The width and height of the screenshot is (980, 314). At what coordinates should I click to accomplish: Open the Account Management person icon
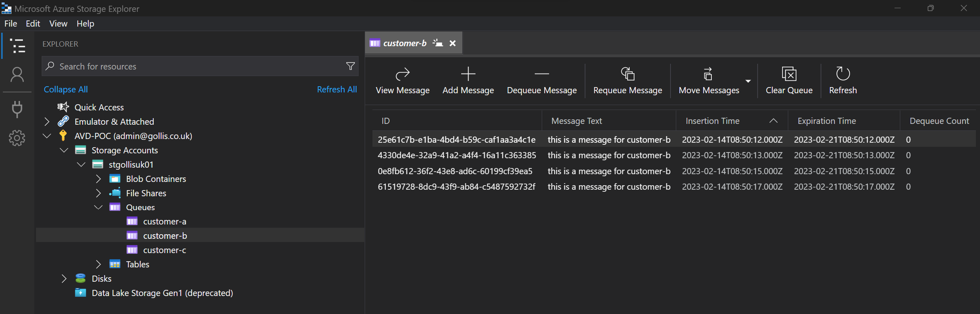(x=17, y=75)
